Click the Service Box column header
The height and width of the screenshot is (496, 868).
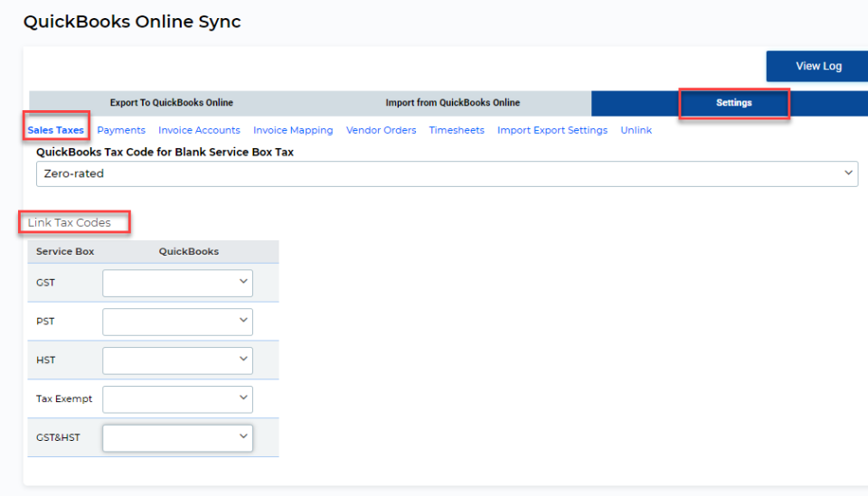pos(65,251)
